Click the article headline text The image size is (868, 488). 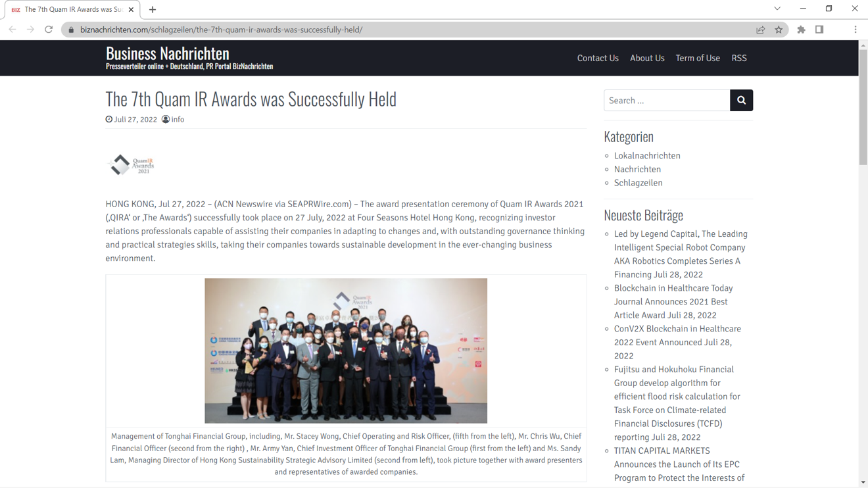pos(251,99)
